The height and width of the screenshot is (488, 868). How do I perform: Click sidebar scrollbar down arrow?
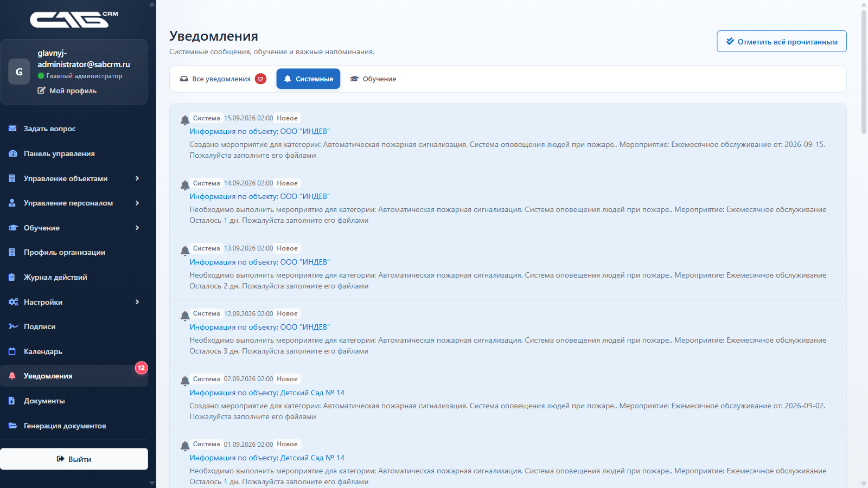click(x=152, y=483)
